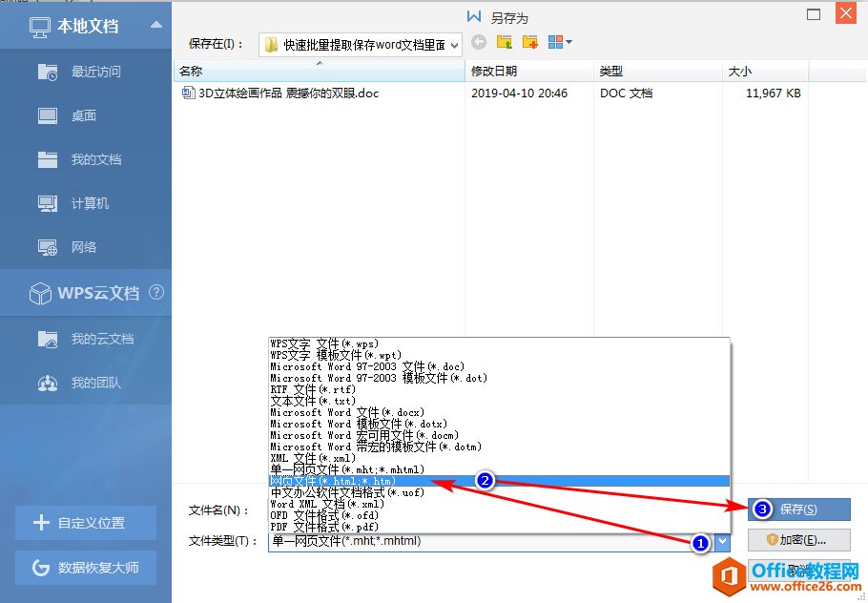Choose WPS文字 模板文件(*.wpt) format
868x603 pixels.
click(x=499, y=355)
